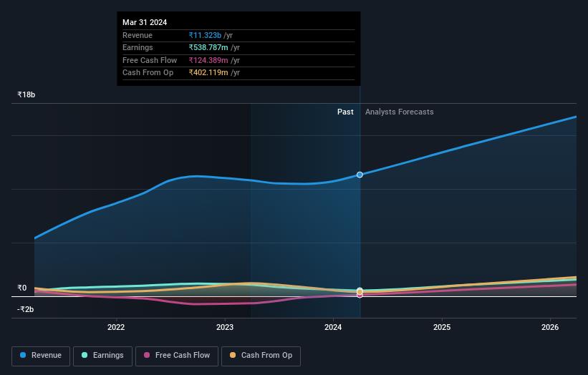Image resolution: width=588 pixels, height=375 pixels.
Task: Click the Earnings label in tooltip
Action: pos(138,47)
